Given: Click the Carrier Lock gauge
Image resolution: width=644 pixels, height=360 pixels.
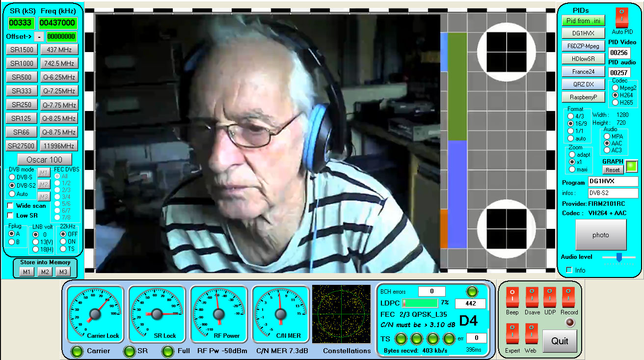Looking at the screenshot, I should click(x=95, y=314).
